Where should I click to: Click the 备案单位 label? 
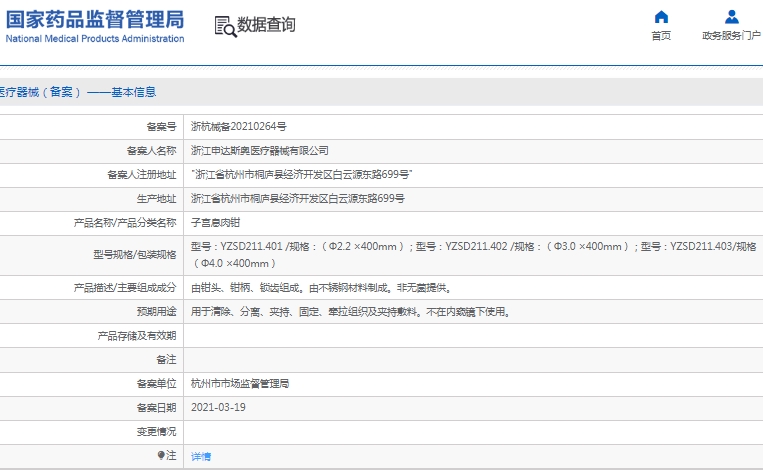[x=156, y=384]
